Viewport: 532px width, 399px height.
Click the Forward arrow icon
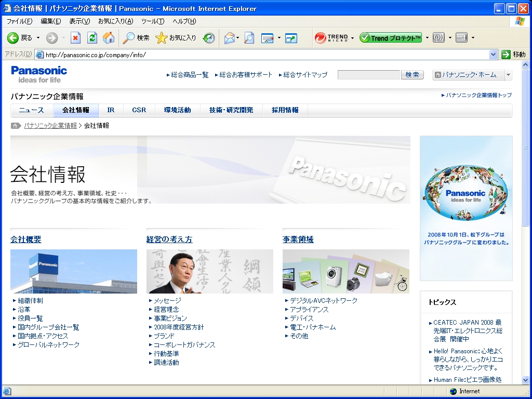point(52,37)
